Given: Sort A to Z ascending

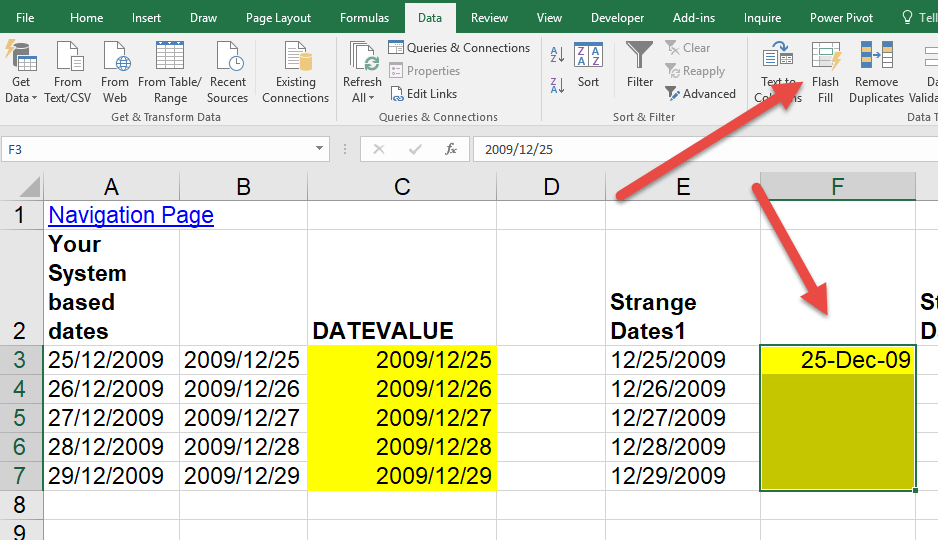Looking at the screenshot, I should (557, 54).
